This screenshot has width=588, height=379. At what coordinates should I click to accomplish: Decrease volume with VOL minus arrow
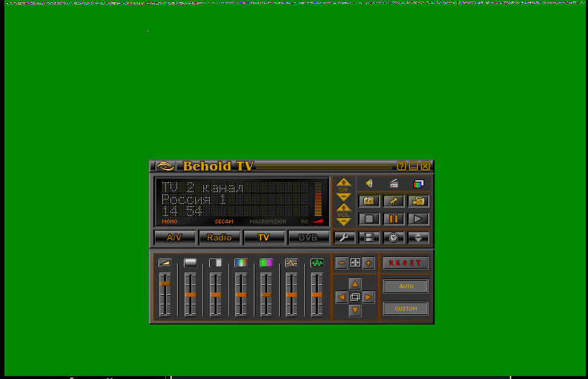click(x=344, y=222)
